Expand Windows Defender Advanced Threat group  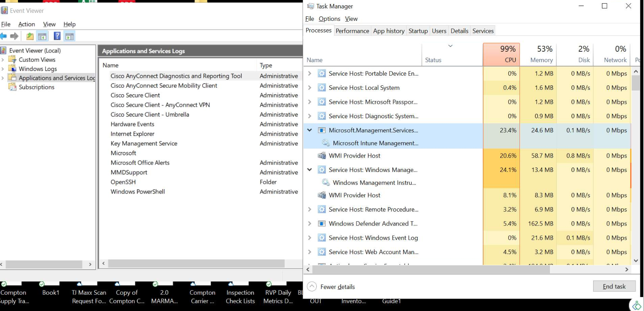click(x=309, y=224)
